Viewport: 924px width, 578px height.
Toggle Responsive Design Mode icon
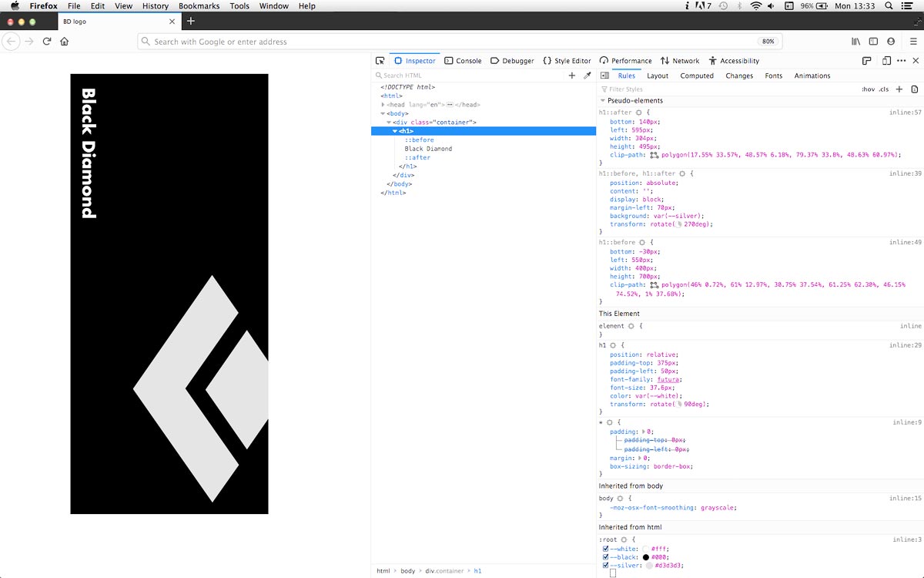[x=886, y=61]
